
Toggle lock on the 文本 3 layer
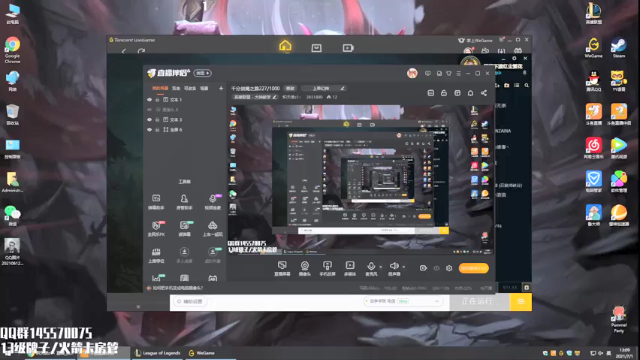click(x=157, y=120)
